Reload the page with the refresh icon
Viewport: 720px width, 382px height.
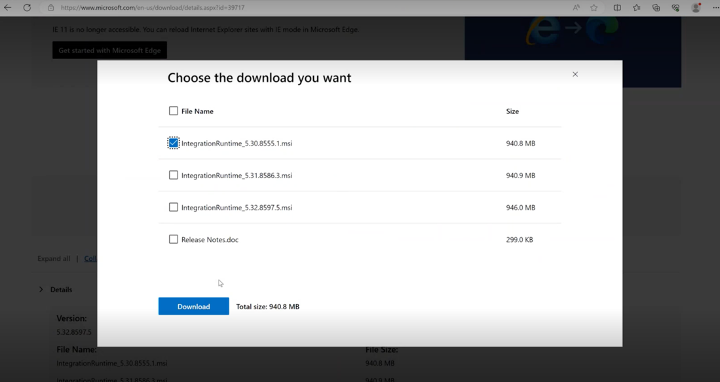[x=27, y=8]
